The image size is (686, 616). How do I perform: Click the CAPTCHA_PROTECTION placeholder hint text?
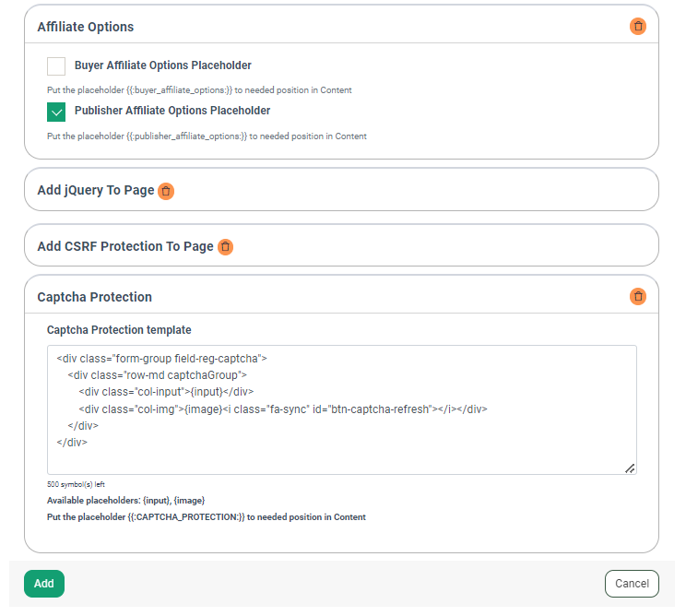[206, 517]
